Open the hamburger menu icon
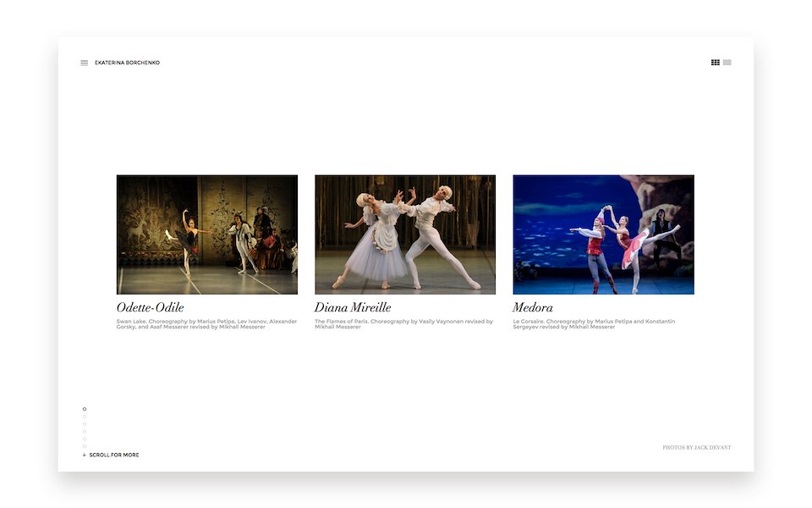The height and width of the screenshot is (508, 812). point(84,63)
